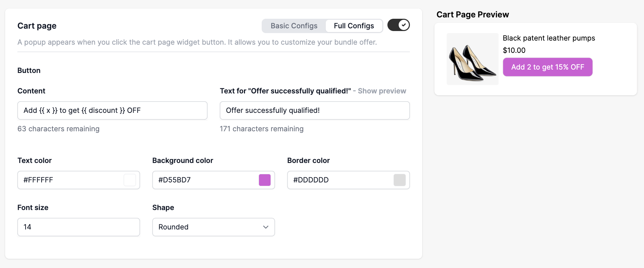This screenshot has width=644, height=268.
Task: Click the $10.00 price in preview
Action: point(514,50)
